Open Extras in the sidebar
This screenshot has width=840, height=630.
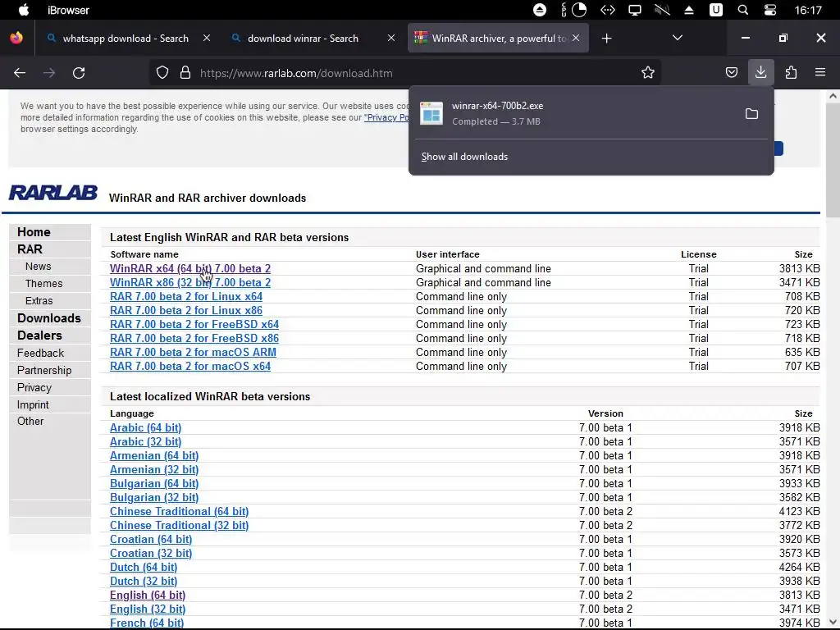tap(39, 300)
